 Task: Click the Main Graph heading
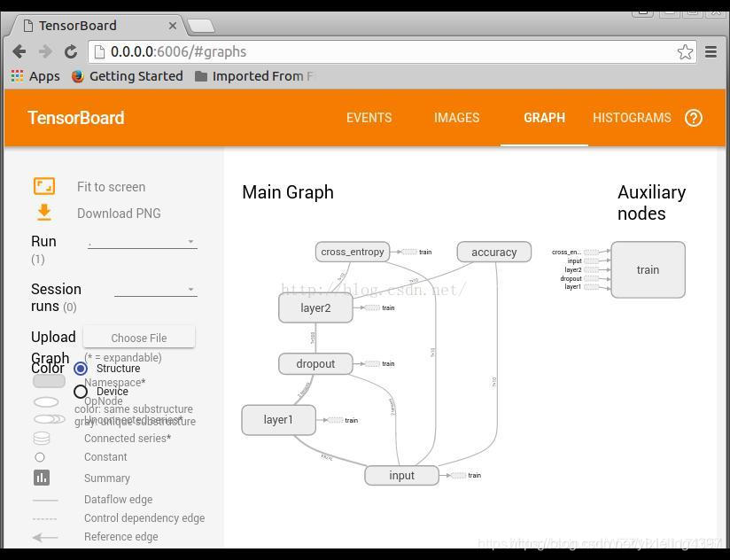288,192
